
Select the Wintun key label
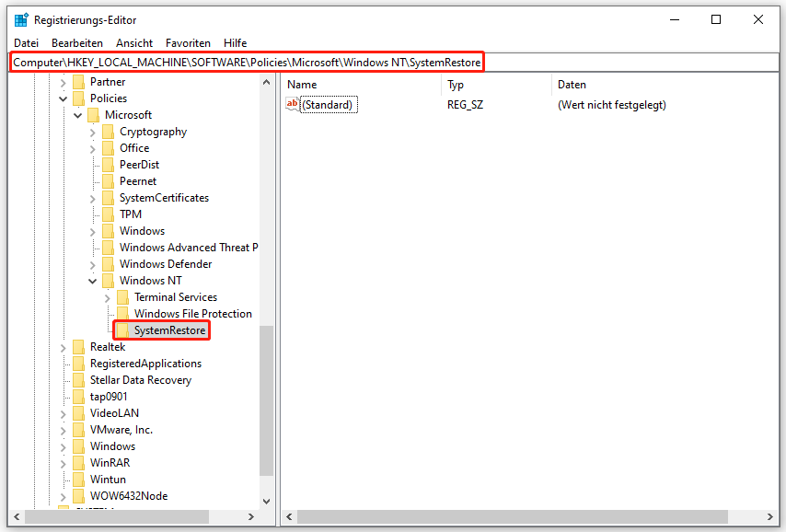108,479
